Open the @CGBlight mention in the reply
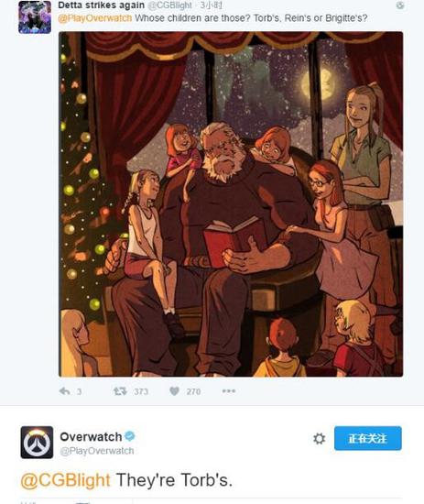 click(x=65, y=480)
